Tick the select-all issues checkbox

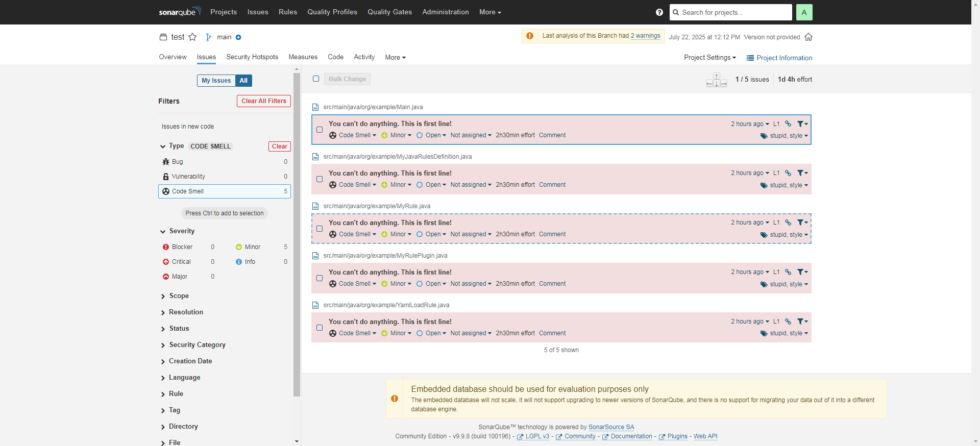point(316,79)
